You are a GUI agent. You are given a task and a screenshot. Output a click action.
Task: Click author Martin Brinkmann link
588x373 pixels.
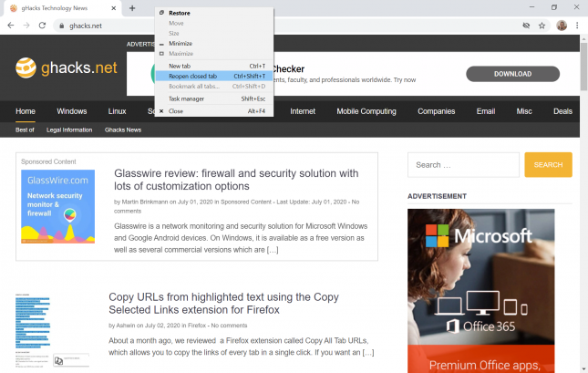tap(145, 202)
